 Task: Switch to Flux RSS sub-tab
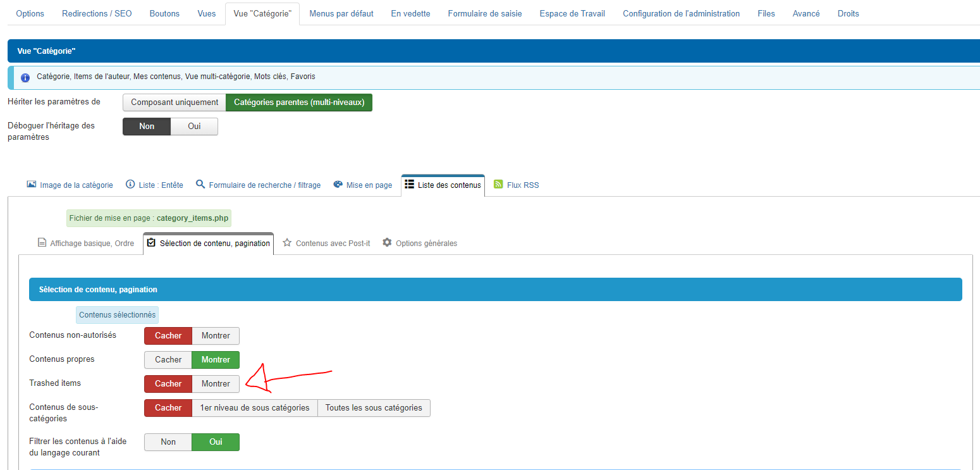pos(516,185)
